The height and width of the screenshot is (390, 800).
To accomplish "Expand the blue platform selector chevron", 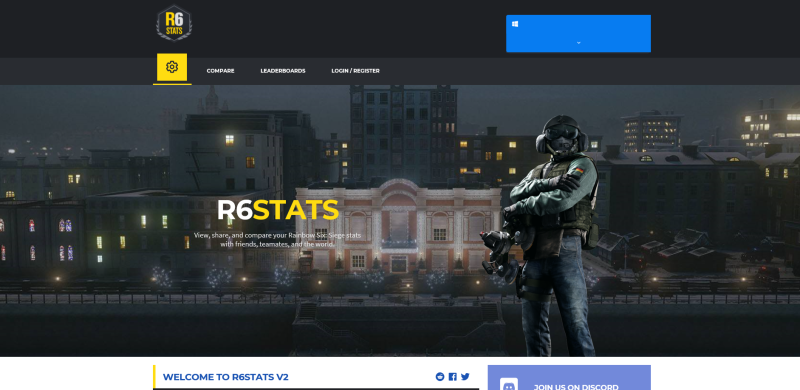I will click(579, 43).
